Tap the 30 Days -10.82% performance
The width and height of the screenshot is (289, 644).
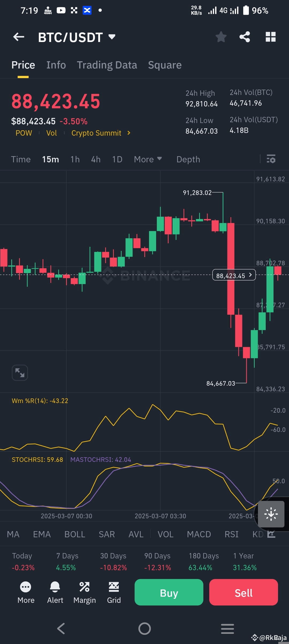point(113,562)
